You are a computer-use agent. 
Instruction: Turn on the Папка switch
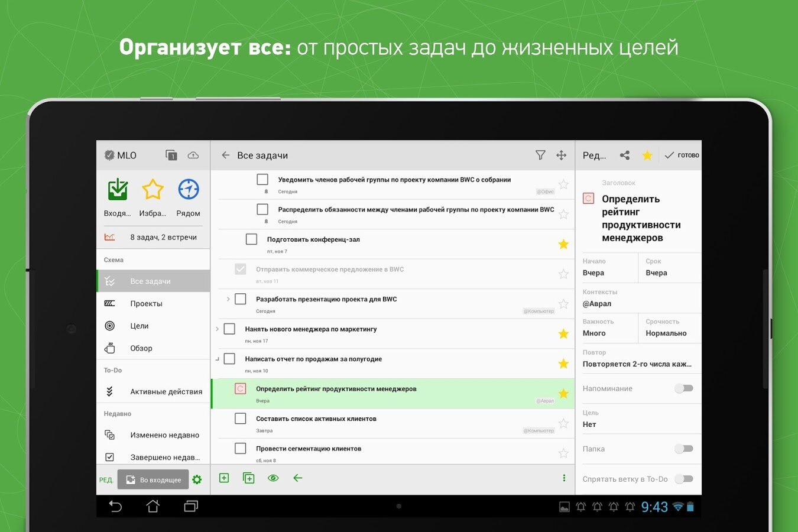684,449
